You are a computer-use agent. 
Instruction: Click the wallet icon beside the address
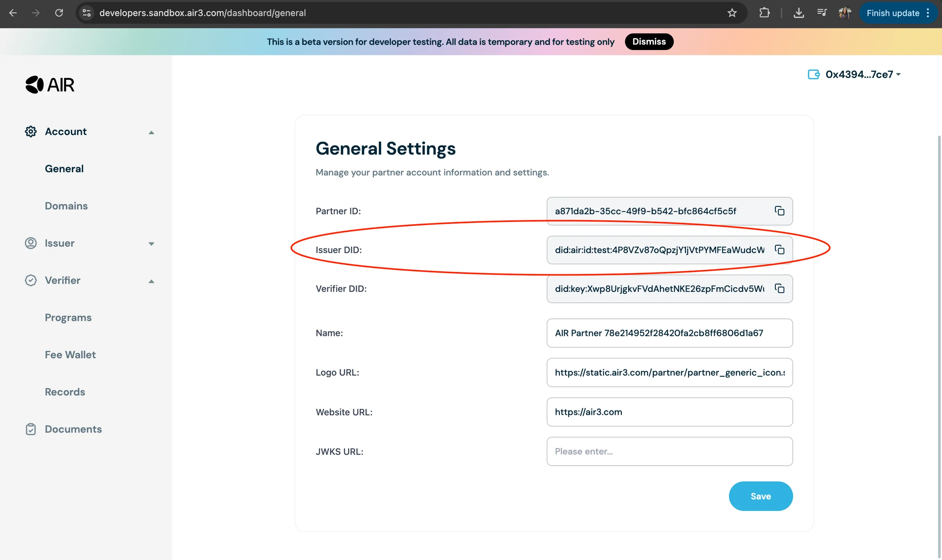pyautogui.click(x=813, y=75)
